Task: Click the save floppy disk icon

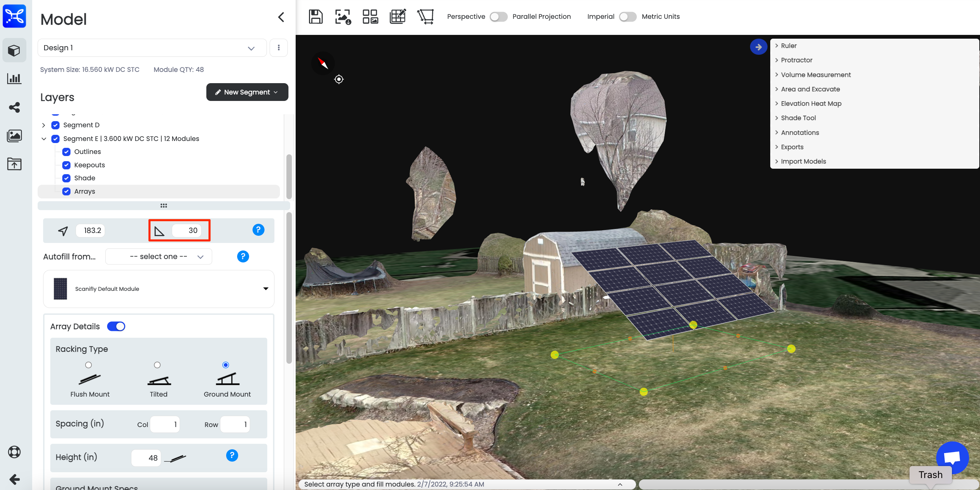Action: [x=315, y=16]
